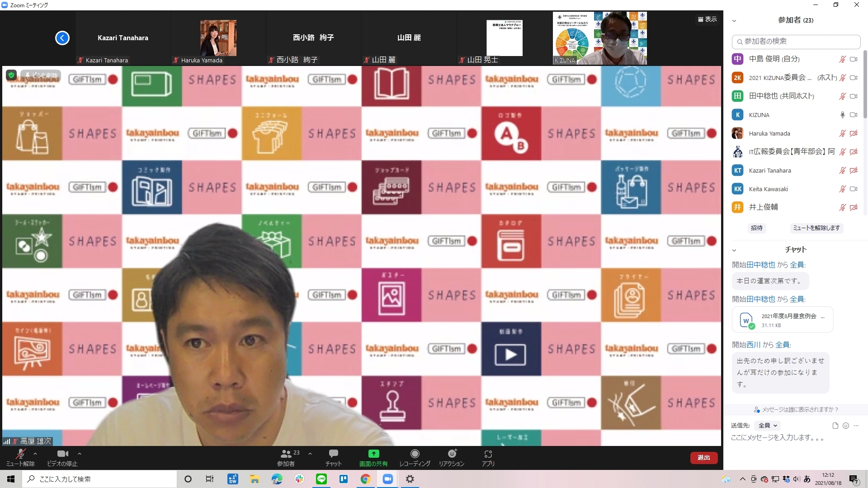Viewport: 868px width, 488px height.
Task: Open Trello from the taskbar
Action: (x=344, y=479)
